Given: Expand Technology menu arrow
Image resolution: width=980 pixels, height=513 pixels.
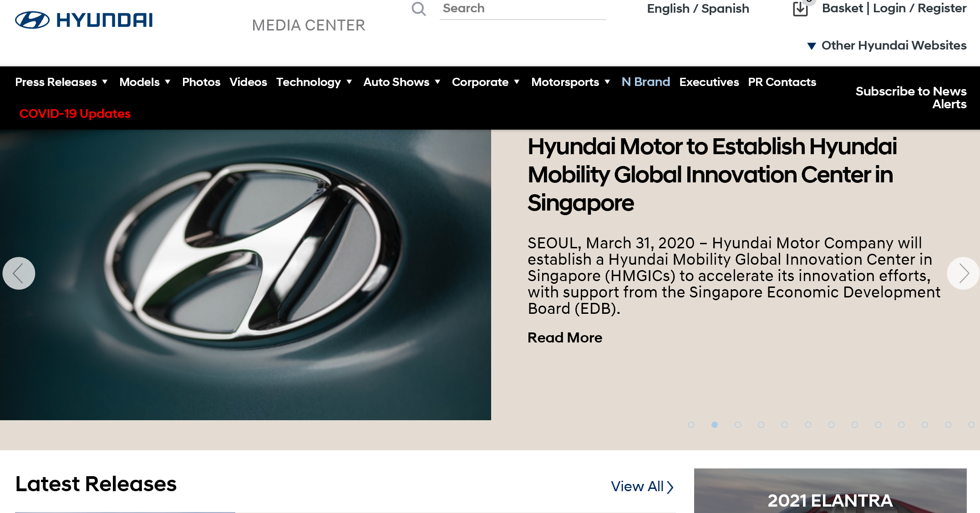Looking at the screenshot, I should pyautogui.click(x=349, y=82).
